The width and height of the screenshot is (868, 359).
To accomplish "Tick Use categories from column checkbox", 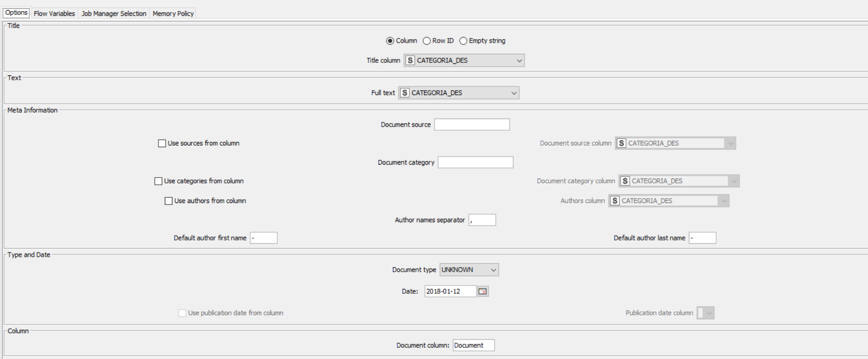I will (x=159, y=181).
